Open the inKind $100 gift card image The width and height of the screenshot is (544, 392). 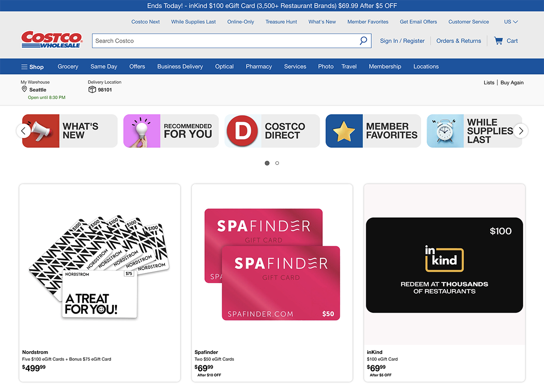point(444,265)
